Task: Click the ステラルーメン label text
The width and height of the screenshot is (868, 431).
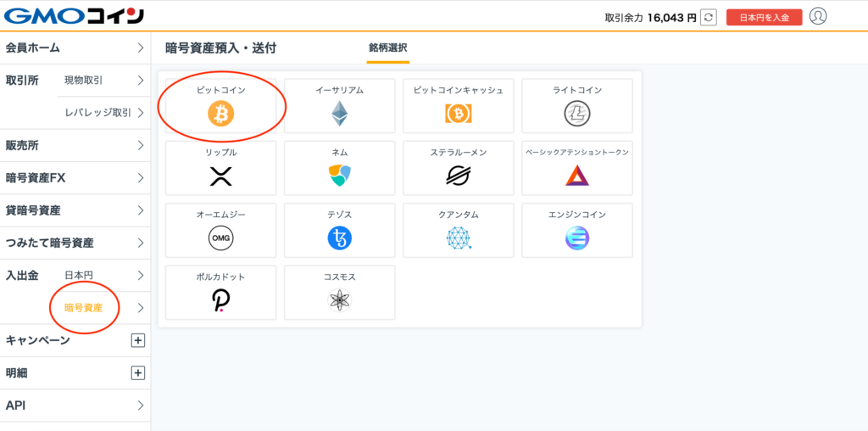Action: point(459,153)
